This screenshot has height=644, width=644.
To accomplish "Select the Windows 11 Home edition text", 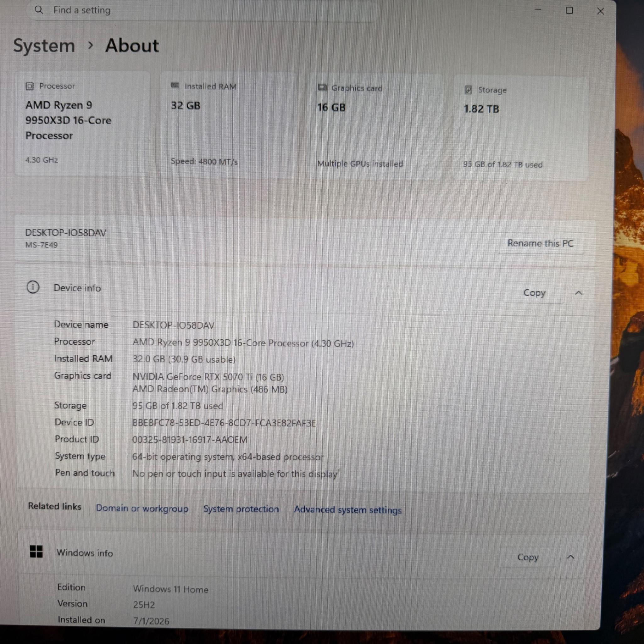I will 171,589.
